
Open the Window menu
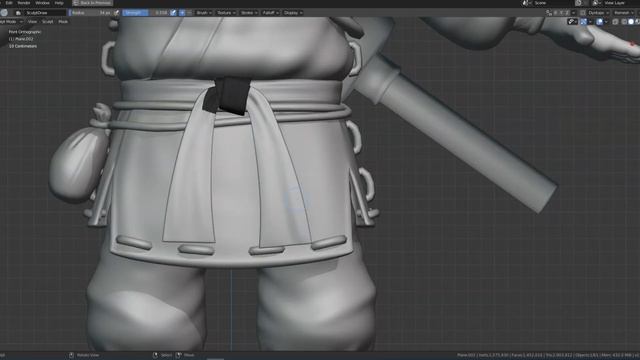42,3
